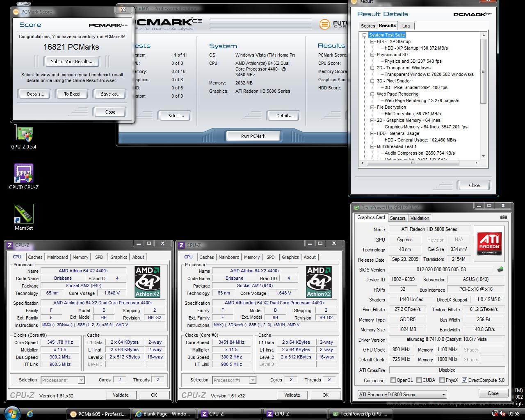Open the Windows Start orb
The height and width of the screenshot is (420, 525).
(x=11, y=413)
